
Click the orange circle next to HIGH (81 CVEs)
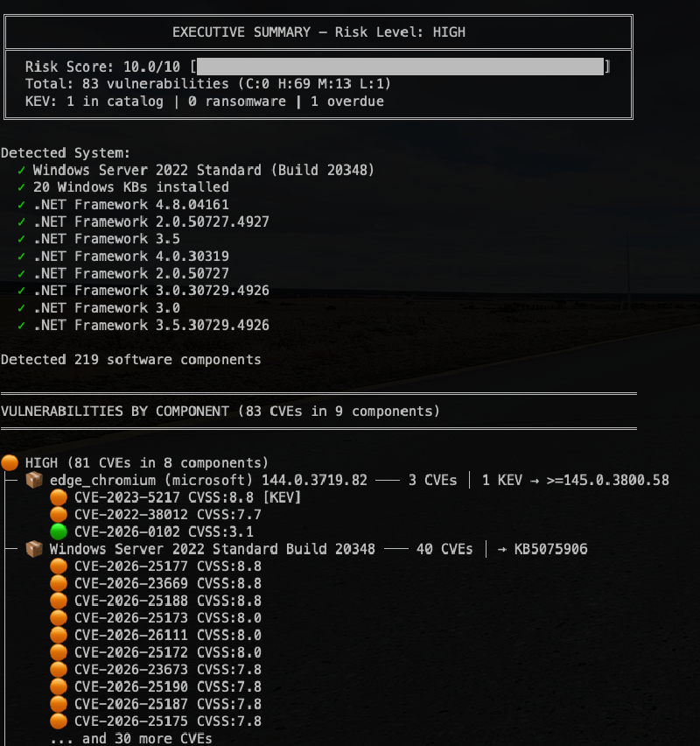pyautogui.click(x=10, y=462)
